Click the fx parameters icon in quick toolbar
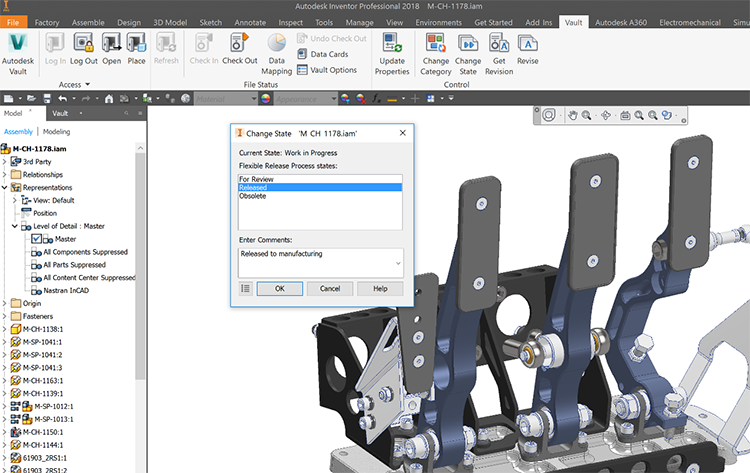750x473 pixels. click(377, 99)
